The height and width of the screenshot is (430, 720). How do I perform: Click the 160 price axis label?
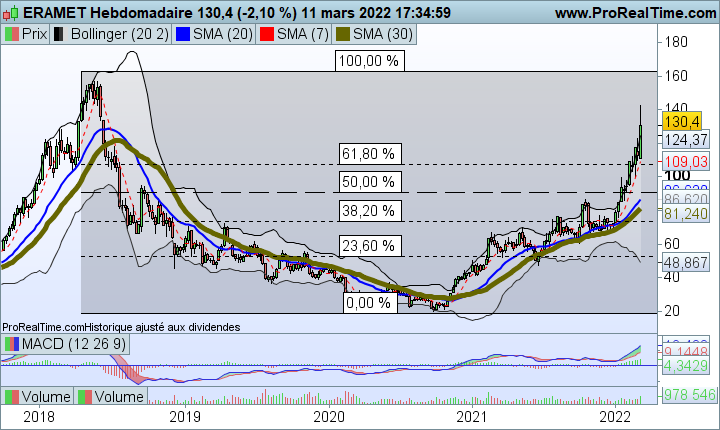(x=676, y=76)
